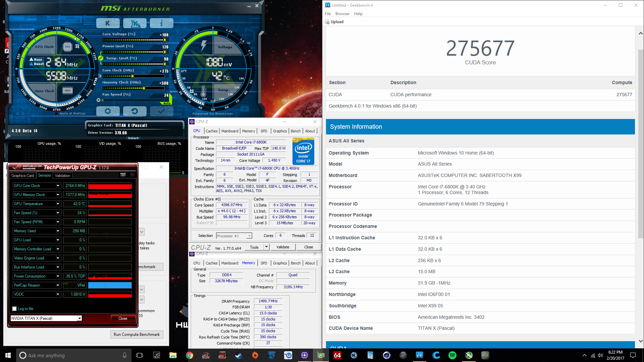
Task: Open the CPU-Z taskbar icon
Action: point(305,355)
